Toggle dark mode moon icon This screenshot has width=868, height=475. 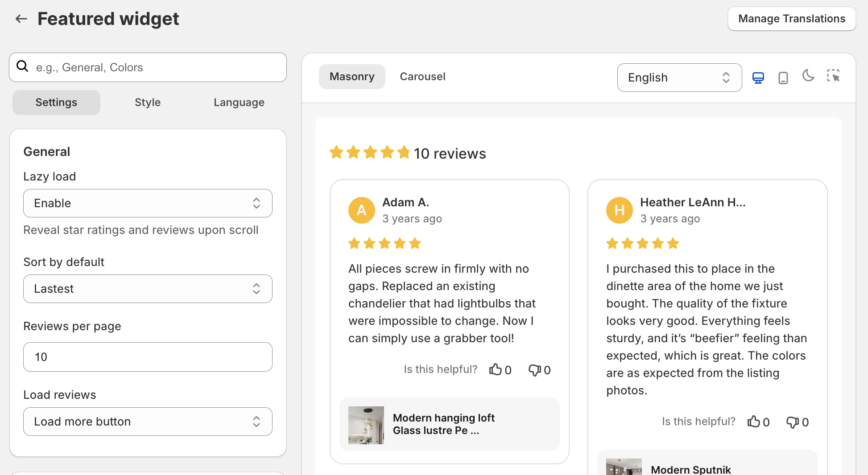tap(808, 76)
